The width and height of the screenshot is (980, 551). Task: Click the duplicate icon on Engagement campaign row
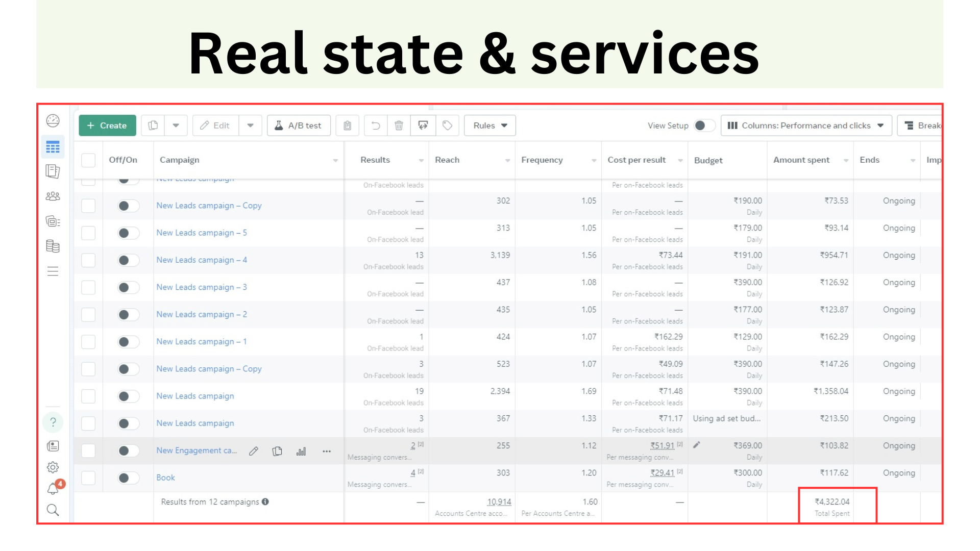click(x=277, y=451)
